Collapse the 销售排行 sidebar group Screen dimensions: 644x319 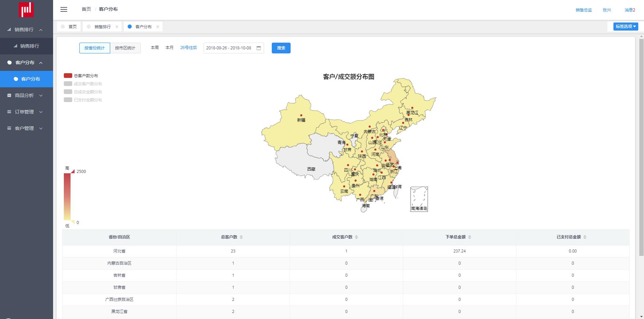(x=27, y=30)
